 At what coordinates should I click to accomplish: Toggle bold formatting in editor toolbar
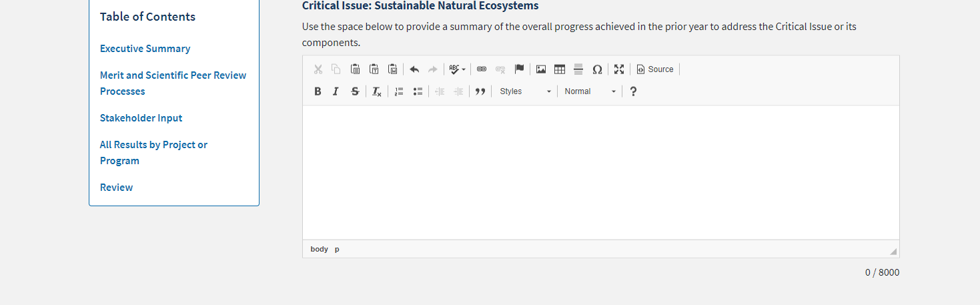coord(318,91)
